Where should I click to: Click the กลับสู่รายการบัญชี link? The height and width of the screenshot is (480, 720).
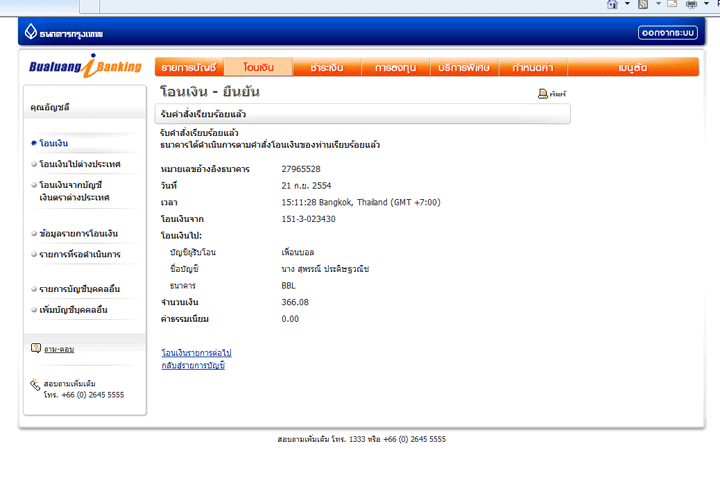(x=193, y=365)
